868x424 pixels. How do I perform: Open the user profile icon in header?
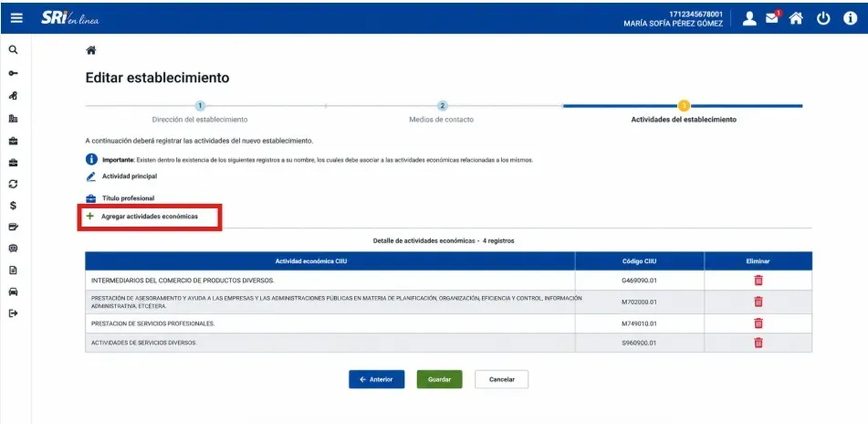[749, 18]
